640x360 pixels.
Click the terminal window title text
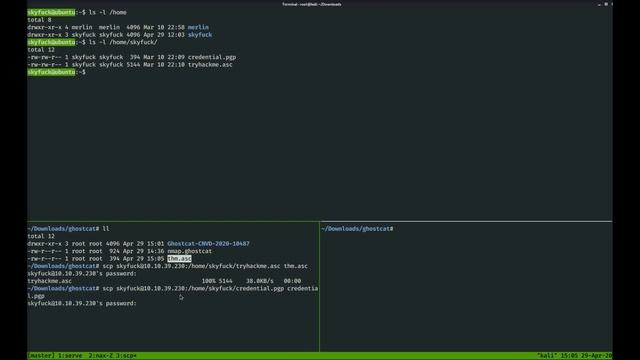[311, 4]
